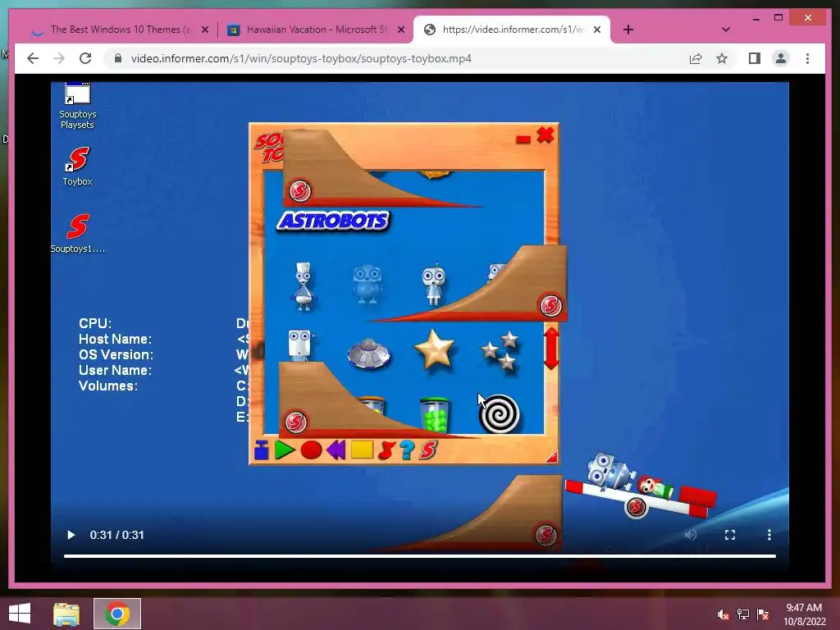Open the Souptoys1 desktop icon
The width and height of the screenshot is (840, 630).
pyautogui.click(x=78, y=234)
